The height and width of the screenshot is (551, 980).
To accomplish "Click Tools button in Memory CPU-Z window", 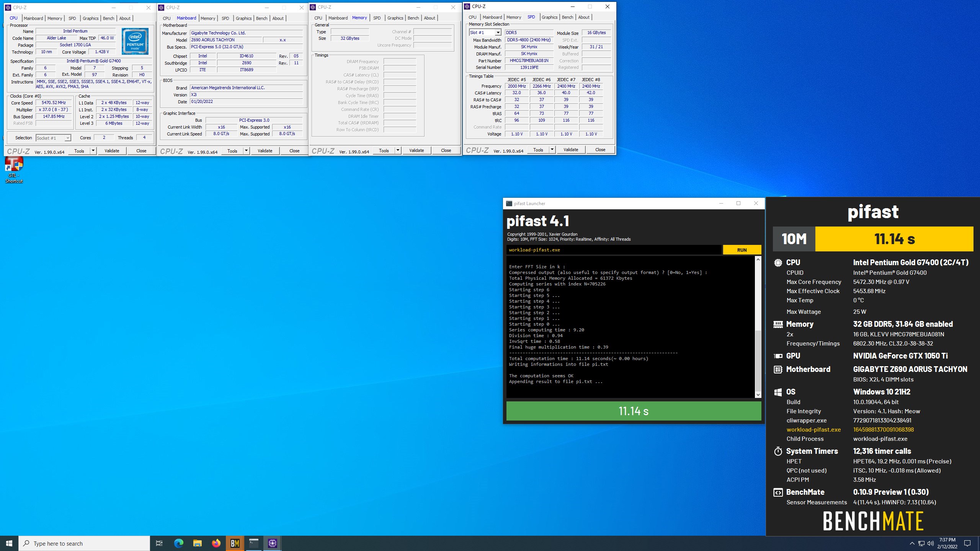I will tap(384, 150).
